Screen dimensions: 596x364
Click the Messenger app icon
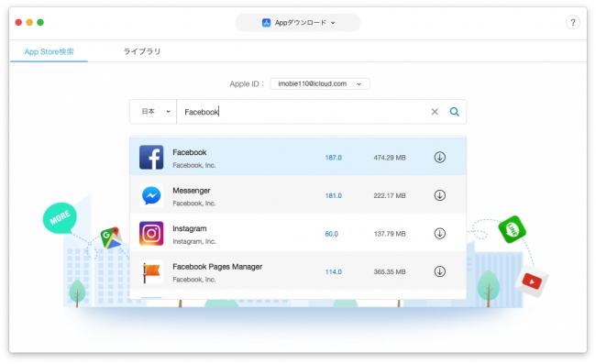(x=151, y=195)
